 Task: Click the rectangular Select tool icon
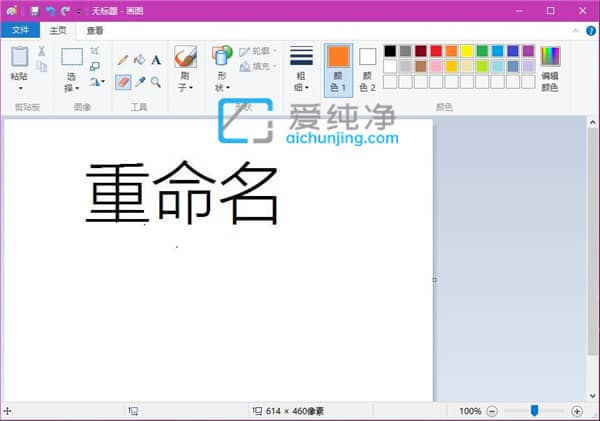(72, 57)
